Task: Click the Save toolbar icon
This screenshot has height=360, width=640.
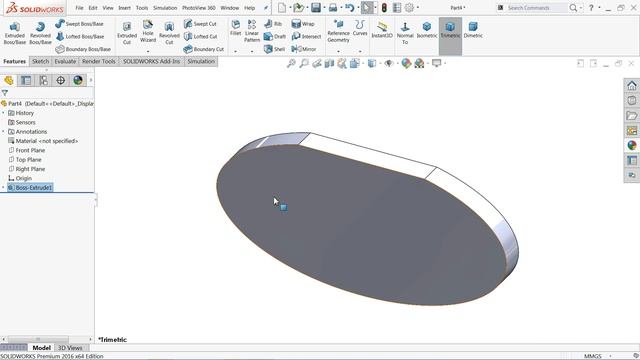Action: [316, 7]
